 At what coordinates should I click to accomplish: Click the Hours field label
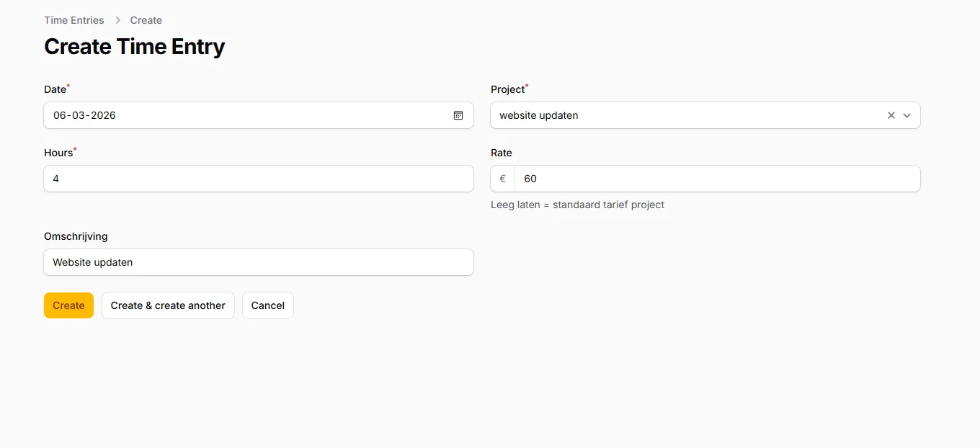[x=56, y=152]
